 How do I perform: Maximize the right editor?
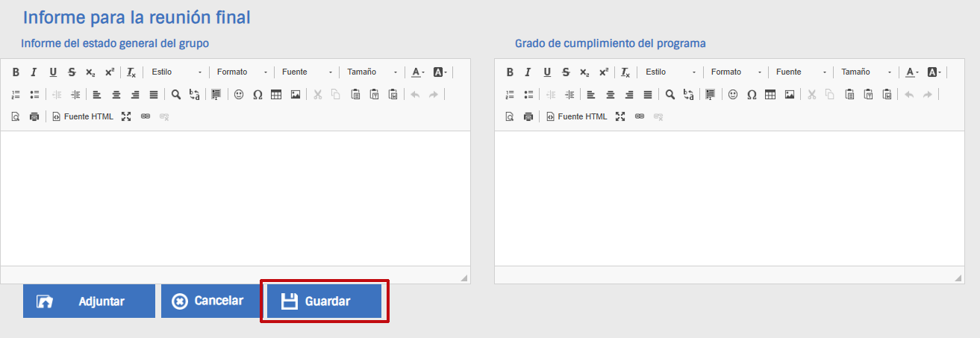(619, 117)
